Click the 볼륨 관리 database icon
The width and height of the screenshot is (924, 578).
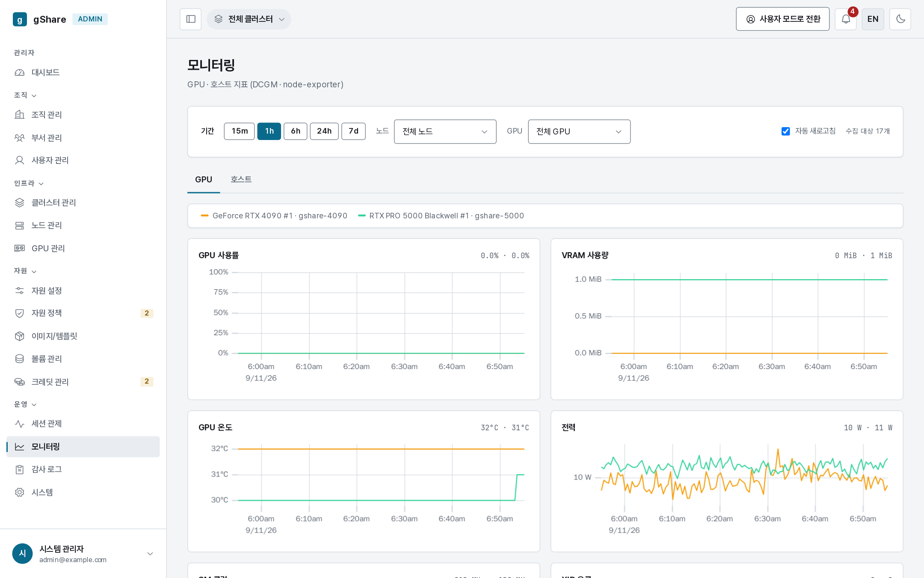(20, 359)
